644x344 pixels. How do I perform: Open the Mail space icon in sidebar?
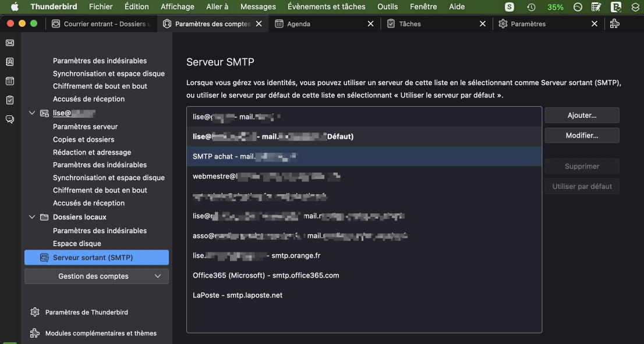(x=10, y=43)
